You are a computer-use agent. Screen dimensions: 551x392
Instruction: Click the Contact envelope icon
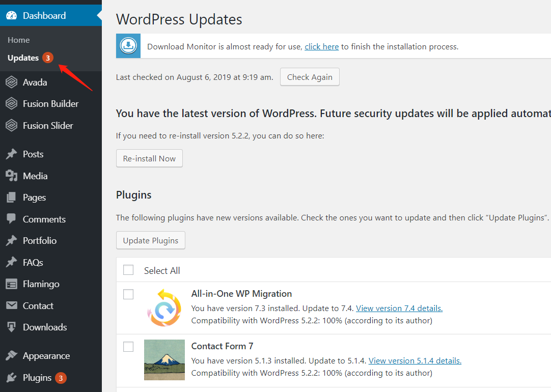pos(11,306)
